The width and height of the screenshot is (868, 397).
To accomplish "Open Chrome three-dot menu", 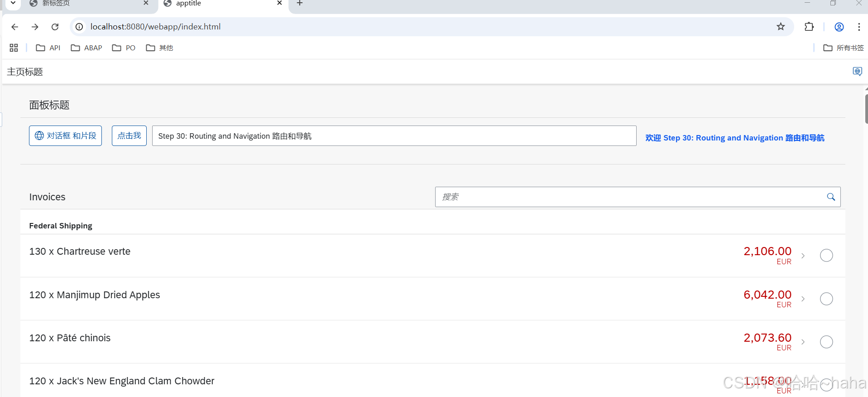I will pyautogui.click(x=859, y=27).
